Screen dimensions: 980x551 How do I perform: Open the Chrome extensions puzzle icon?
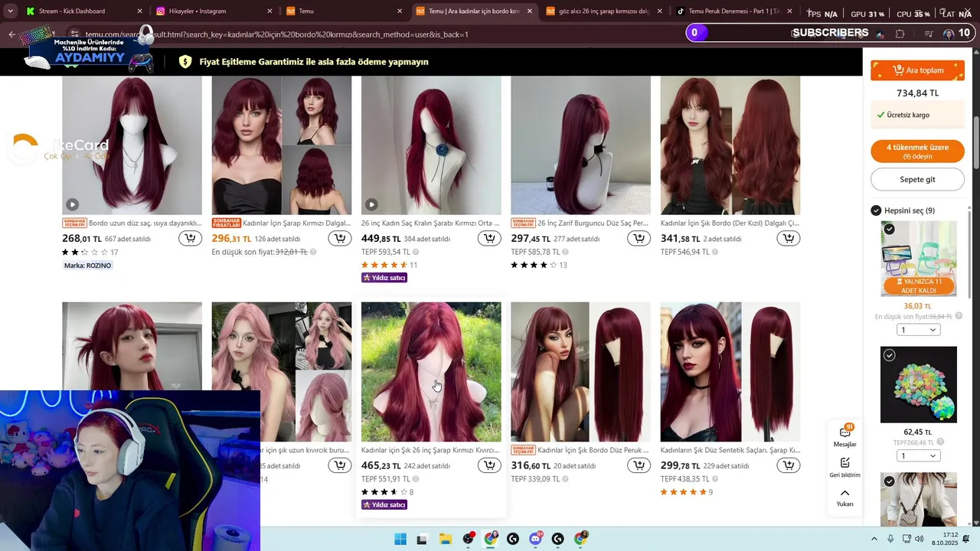(x=900, y=34)
